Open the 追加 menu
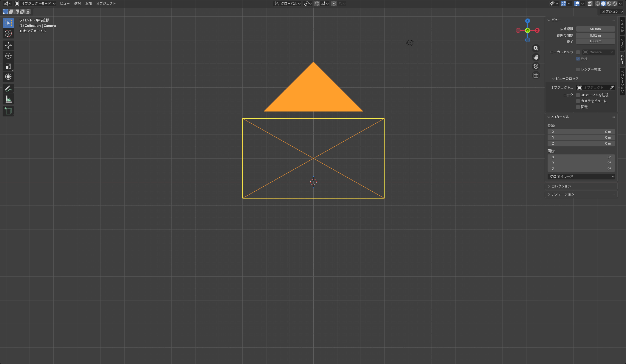Screen dimensions: 626x364 coord(89,4)
